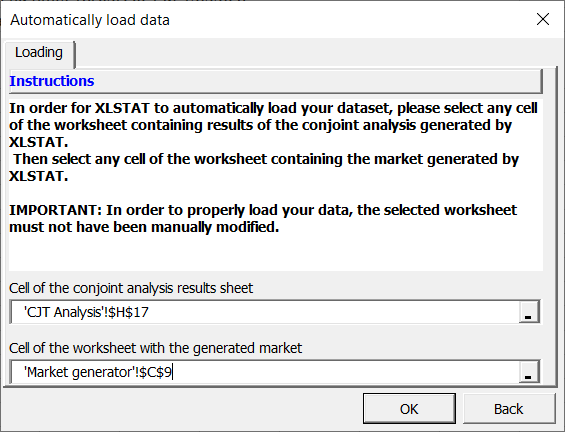Focus the conjoint analysis results sheet field
The height and width of the screenshot is (432, 565).
click(265, 312)
